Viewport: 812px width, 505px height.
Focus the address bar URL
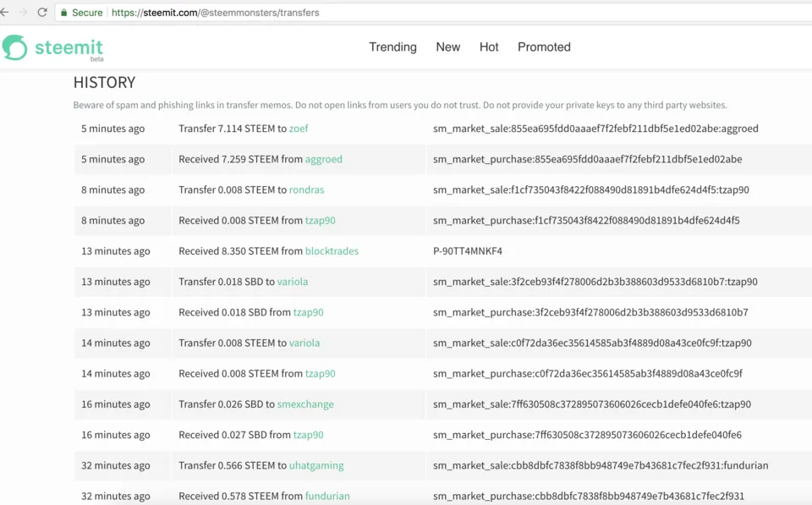pyautogui.click(x=216, y=13)
